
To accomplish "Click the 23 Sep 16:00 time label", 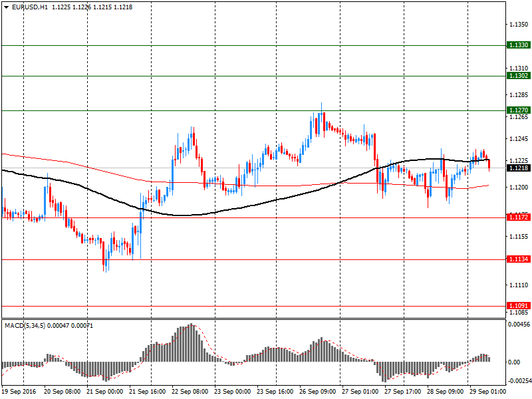I will 275,392.
